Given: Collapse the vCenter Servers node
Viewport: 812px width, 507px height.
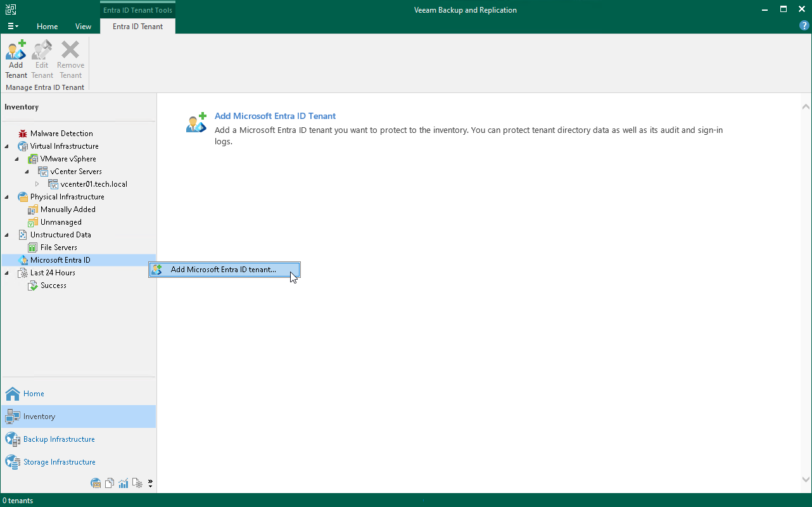Looking at the screenshot, I should click(27, 172).
